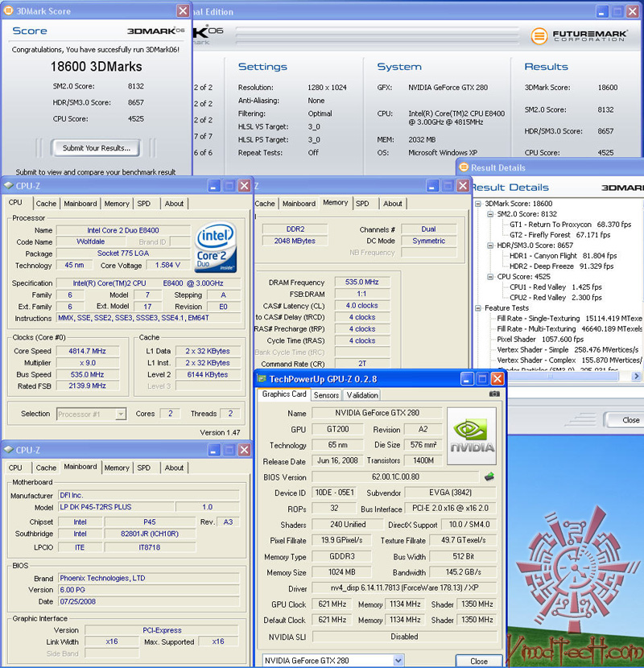Screen dimensions: 644x668
Task: Click the Core Voltage 1.584 V field
Action: (x=168, y=265)
